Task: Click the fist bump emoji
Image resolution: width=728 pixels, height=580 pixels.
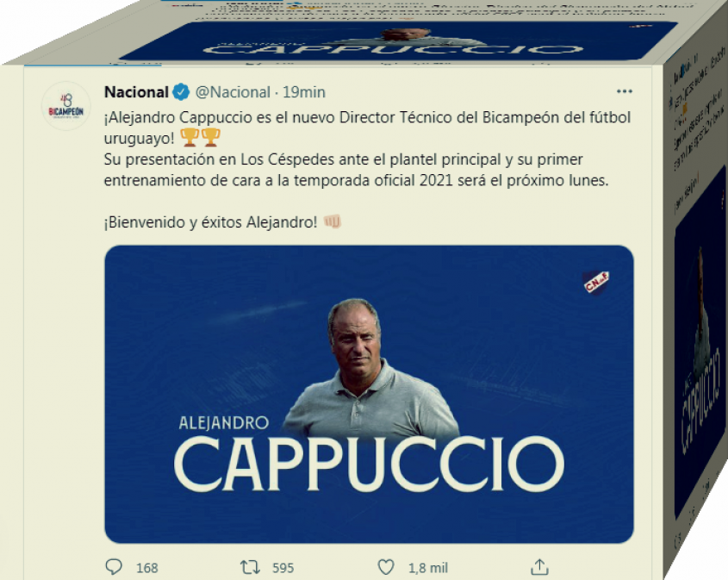Action: point(332,221)
